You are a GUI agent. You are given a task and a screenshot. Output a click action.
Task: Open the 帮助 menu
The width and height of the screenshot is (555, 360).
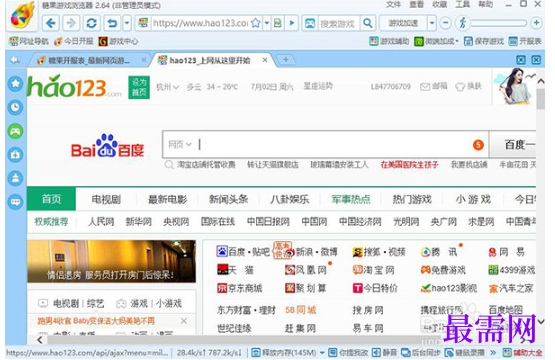[x=486, y=5]
